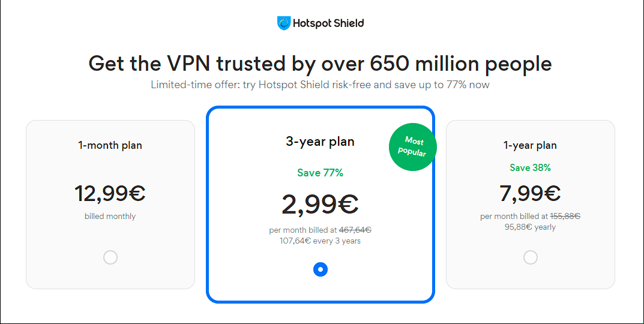
Task: Click the Save 77% label
Action: [x=320, y=173]
